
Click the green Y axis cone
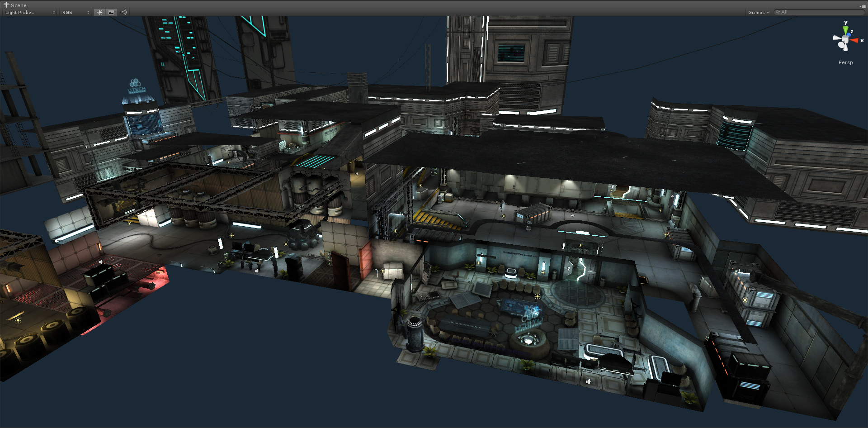click(845, 30)
